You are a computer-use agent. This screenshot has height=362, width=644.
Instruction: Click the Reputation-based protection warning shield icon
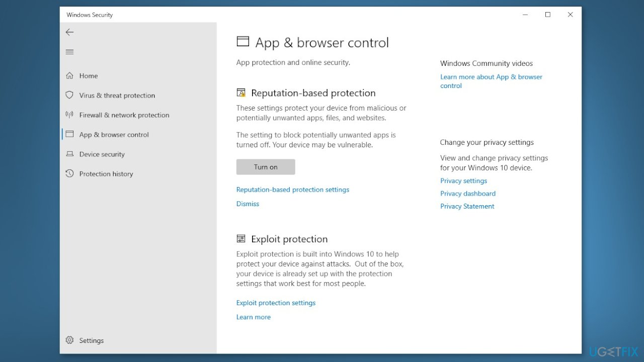tap(240, 93)
